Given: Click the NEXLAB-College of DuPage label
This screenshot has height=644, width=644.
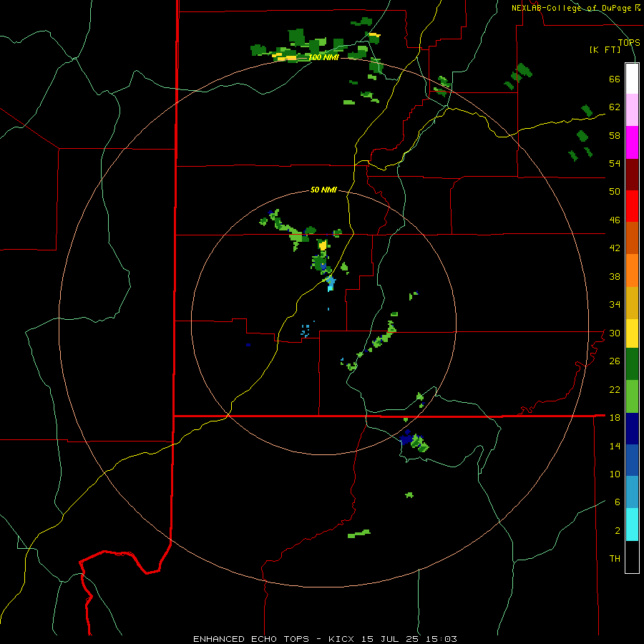Looking at the screenshot, I should (575, 8).
